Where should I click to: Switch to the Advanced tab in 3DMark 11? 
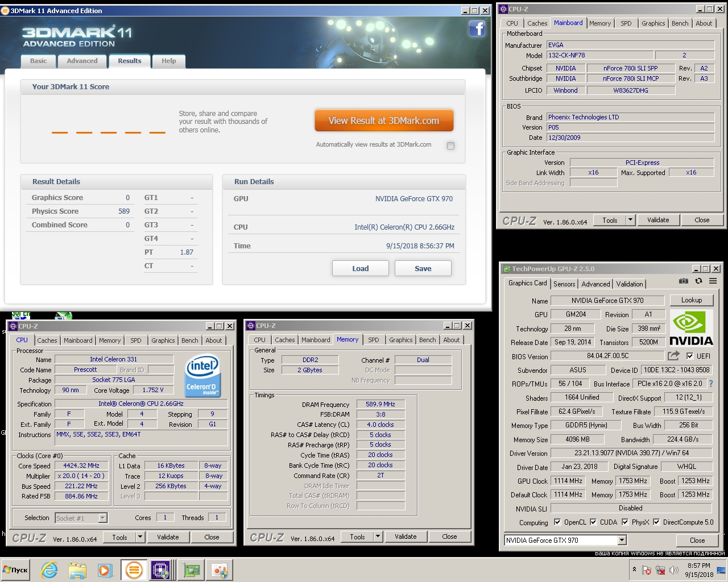click(82, 61)
